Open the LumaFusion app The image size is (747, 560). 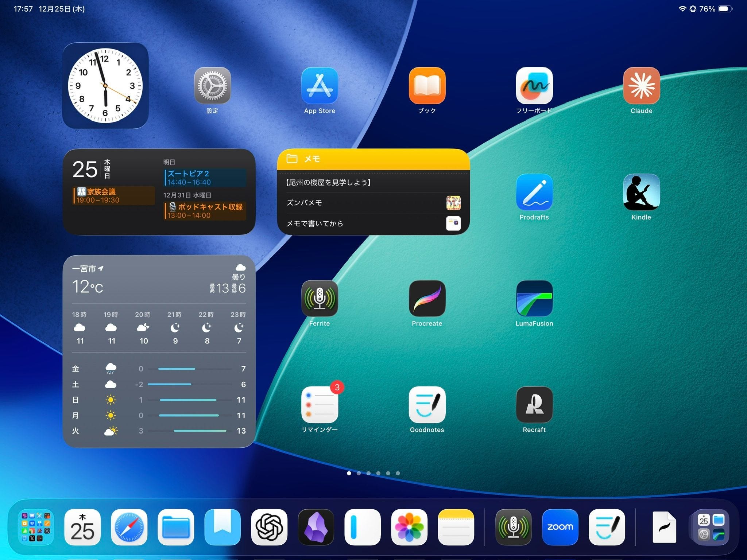[x=534, y=299]
